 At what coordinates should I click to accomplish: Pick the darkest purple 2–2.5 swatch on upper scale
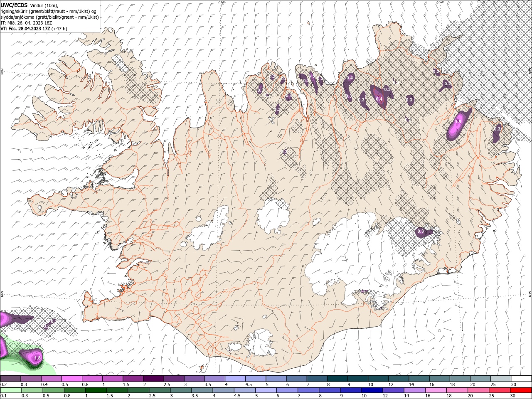pyautogui.click(x=153, y=379)
